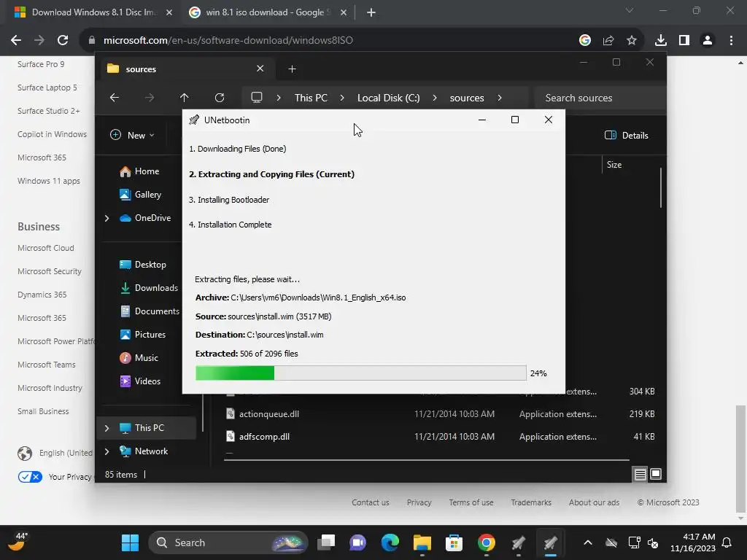Image resolution: width=747 pixels, height=560 pixels.
Task: Expand the This PC tree node
Action: click(x=107, y=428)
